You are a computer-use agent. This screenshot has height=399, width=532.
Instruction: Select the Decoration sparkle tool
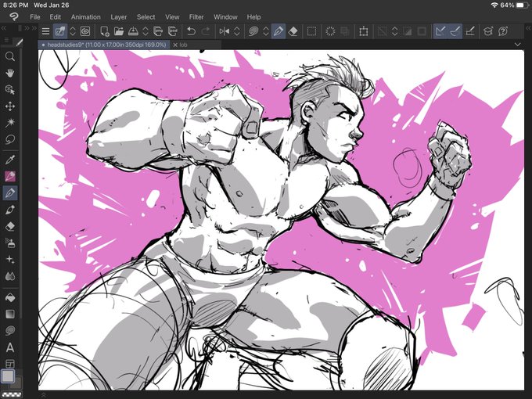click(10, 260)
